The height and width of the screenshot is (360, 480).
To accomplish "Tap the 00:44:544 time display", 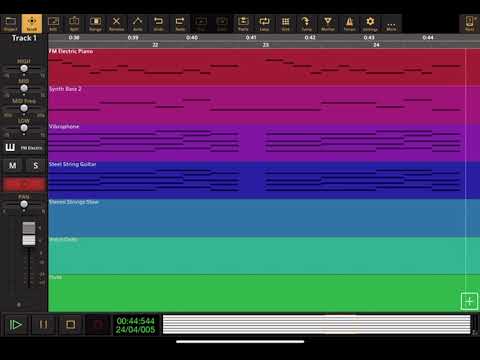I will point(136,321).
